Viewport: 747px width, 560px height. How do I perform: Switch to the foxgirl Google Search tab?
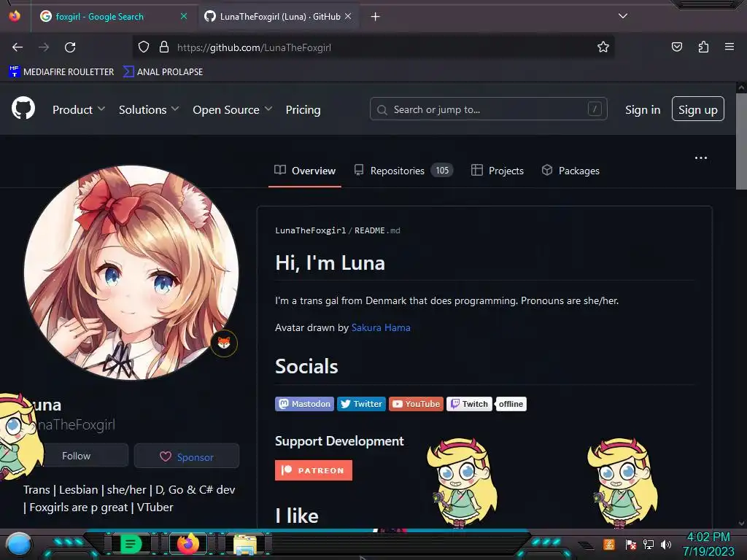pyautogui.click(x=99, y=17)
